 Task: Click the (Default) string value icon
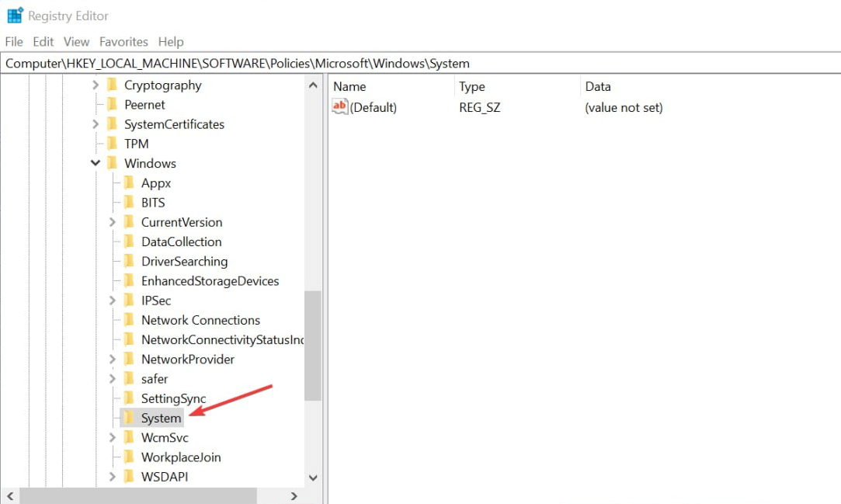click(340, 106)
